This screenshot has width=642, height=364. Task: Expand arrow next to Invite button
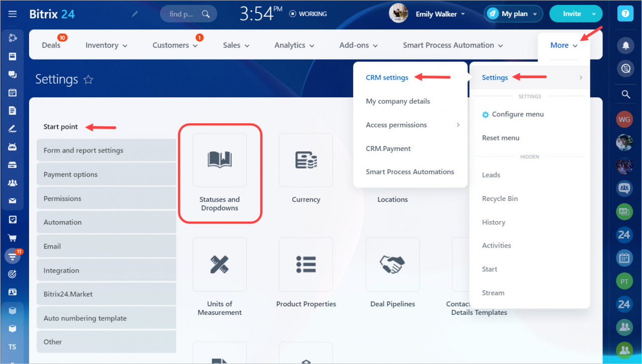click(x=595, y=14)
